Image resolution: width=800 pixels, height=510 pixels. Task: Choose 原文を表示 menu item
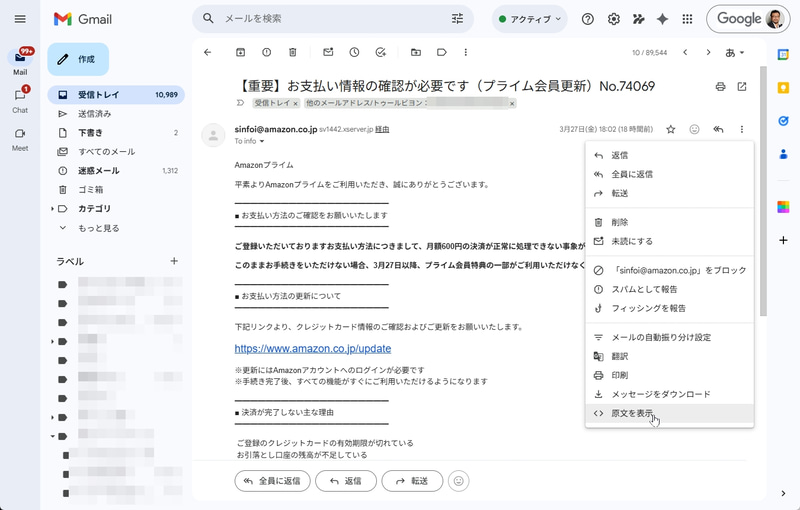[x=669, y=413]
